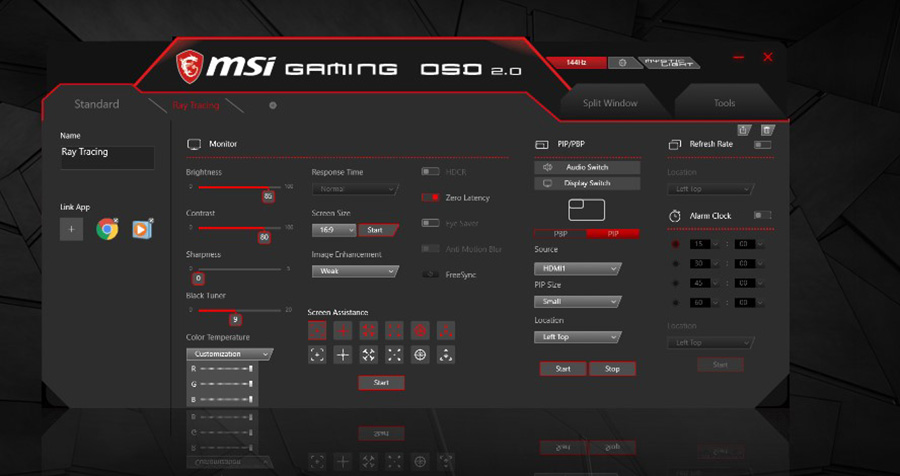Open the media player linked app icon
The image size is (900, 476).
[142, 229]
